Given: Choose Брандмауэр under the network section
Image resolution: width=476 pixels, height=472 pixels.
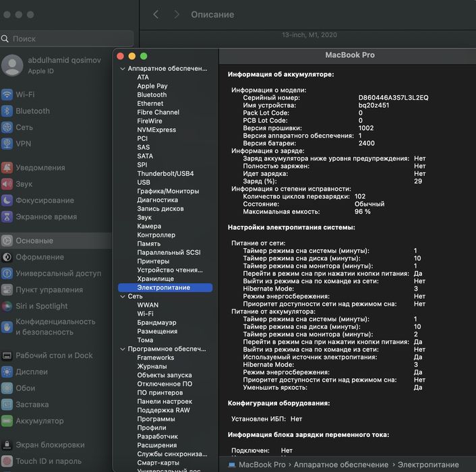Looking at the screenshot, I should click(156, 323).
